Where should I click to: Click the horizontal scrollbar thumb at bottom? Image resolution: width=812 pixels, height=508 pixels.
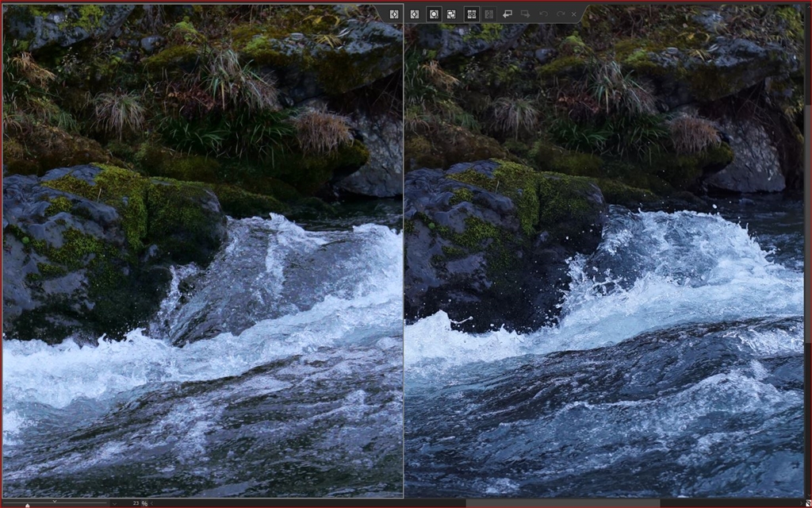[x=563, y=503]
